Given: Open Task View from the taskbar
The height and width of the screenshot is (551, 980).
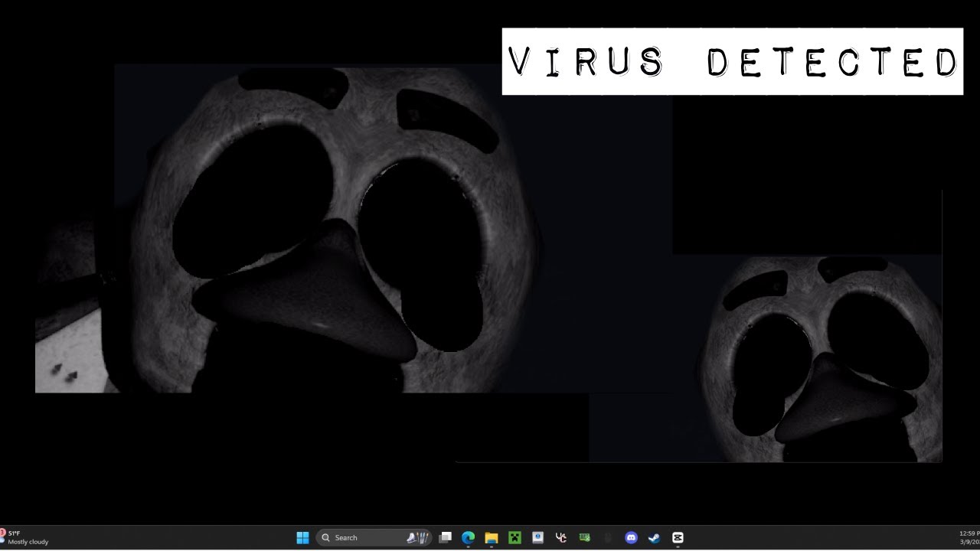Looking at the screenshot, I should point(445,537).
